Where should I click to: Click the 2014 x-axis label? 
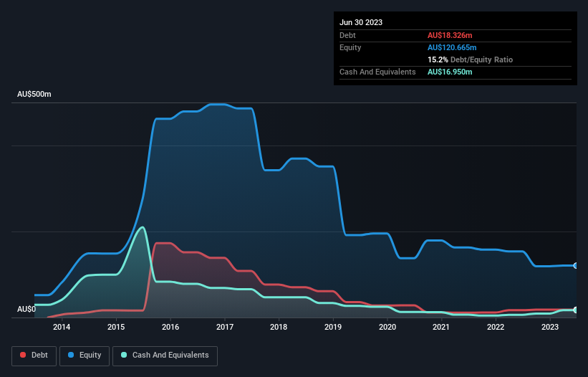pos(62,327)
